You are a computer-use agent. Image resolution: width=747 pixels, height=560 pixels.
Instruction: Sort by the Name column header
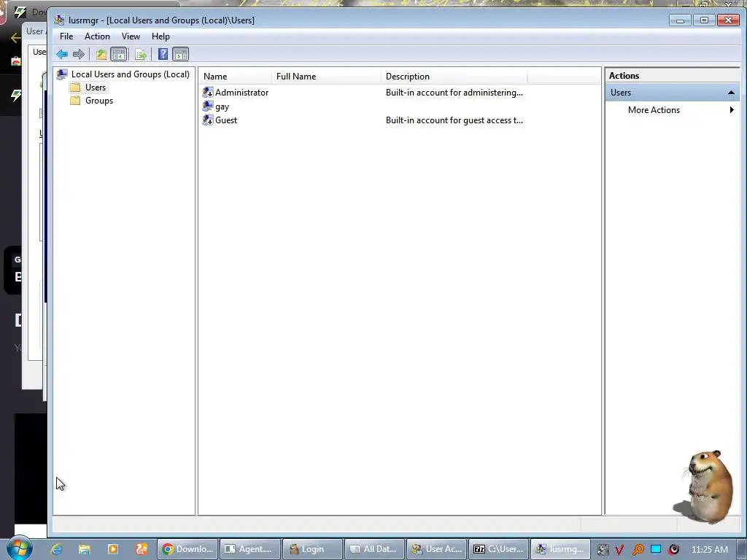tap(236, 76)
